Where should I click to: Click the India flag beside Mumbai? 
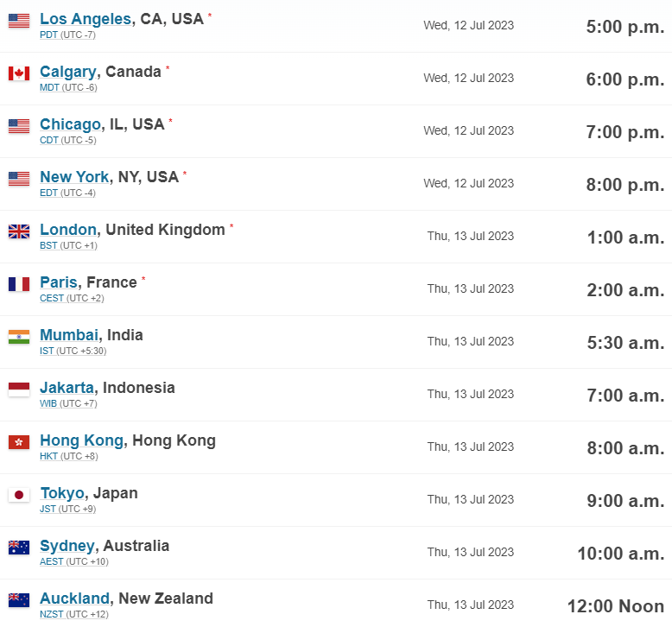[x=19, y=337]
